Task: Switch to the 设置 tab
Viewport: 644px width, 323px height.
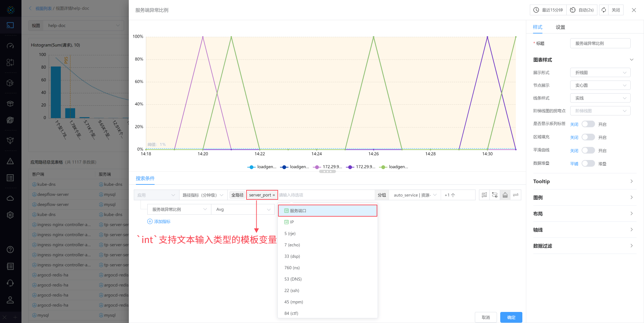Action: pos(560,27)
